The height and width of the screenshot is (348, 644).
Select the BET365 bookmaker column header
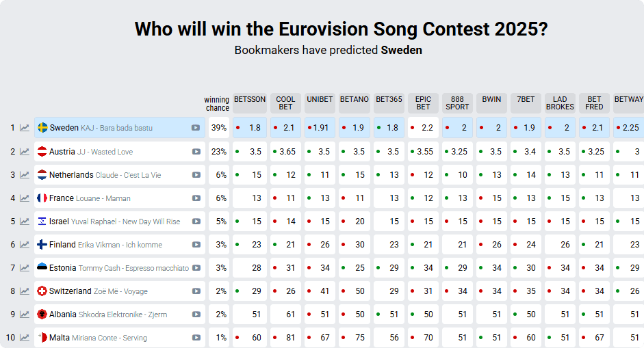click(389, 103)
